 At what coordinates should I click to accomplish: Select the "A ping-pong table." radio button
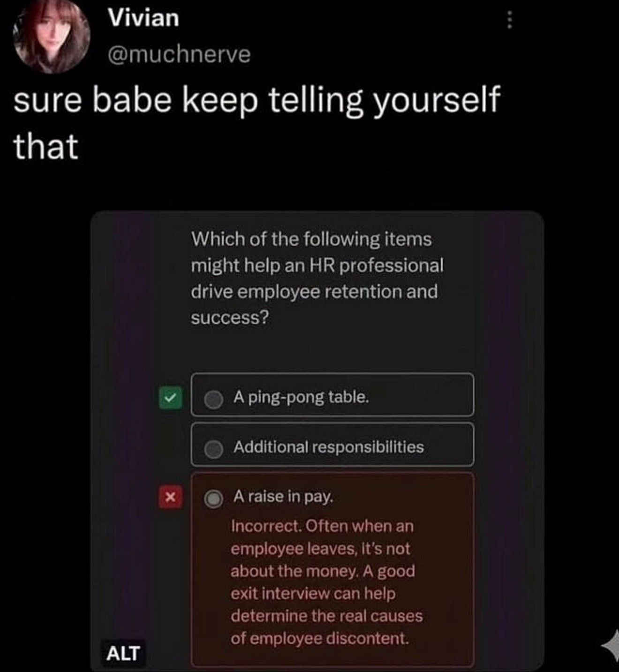[x=213, y=399]
